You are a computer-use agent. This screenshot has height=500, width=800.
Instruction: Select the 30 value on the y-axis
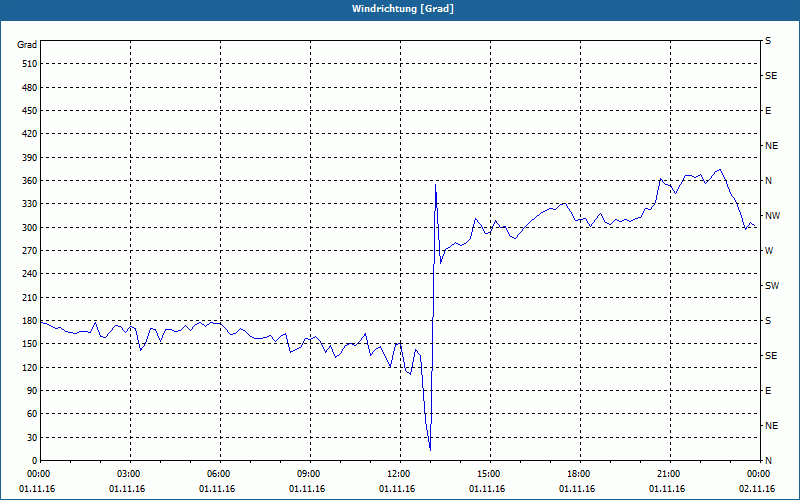[x=32, y=438]
